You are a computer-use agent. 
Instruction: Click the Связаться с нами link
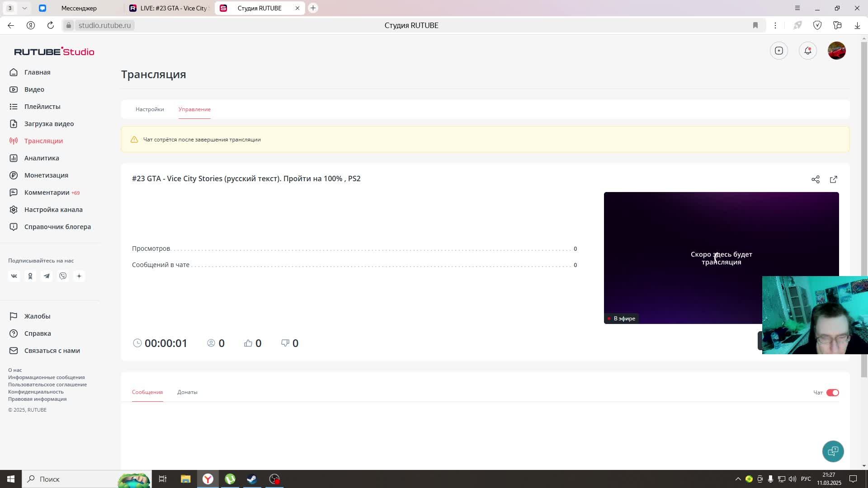[x=52, y=351]
